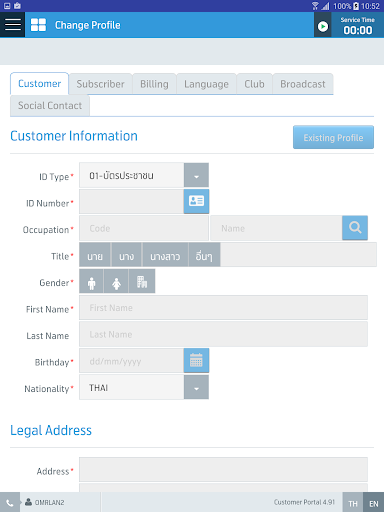Tap the Customer Portal 4.91 version text

click(x=304, y=502)
